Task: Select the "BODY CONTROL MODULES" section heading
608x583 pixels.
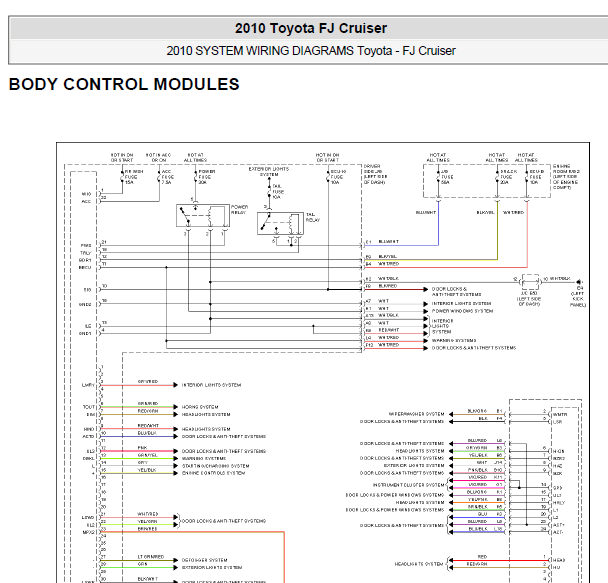Action: [x=124, y=85]
